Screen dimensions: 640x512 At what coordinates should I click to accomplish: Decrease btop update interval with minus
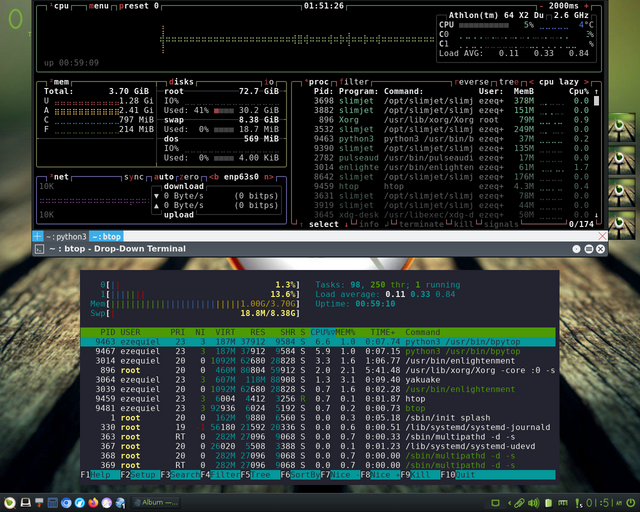click(541, 6)
